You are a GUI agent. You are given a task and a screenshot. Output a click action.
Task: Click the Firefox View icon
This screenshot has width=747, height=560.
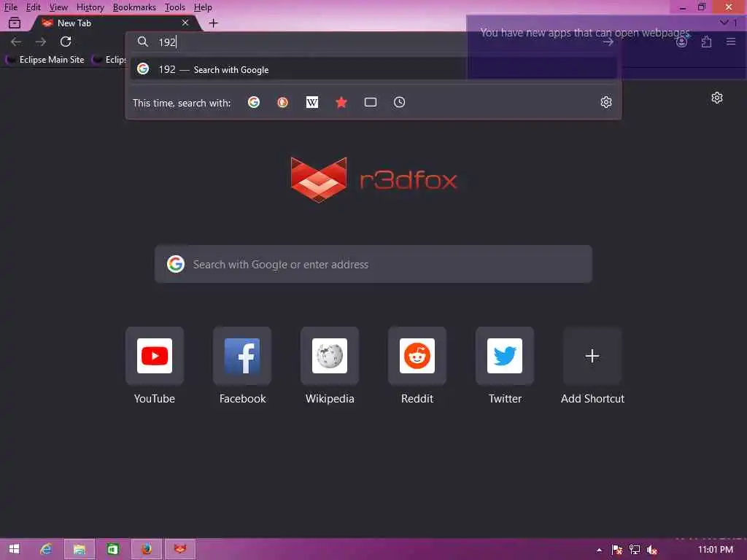[15, 23]
